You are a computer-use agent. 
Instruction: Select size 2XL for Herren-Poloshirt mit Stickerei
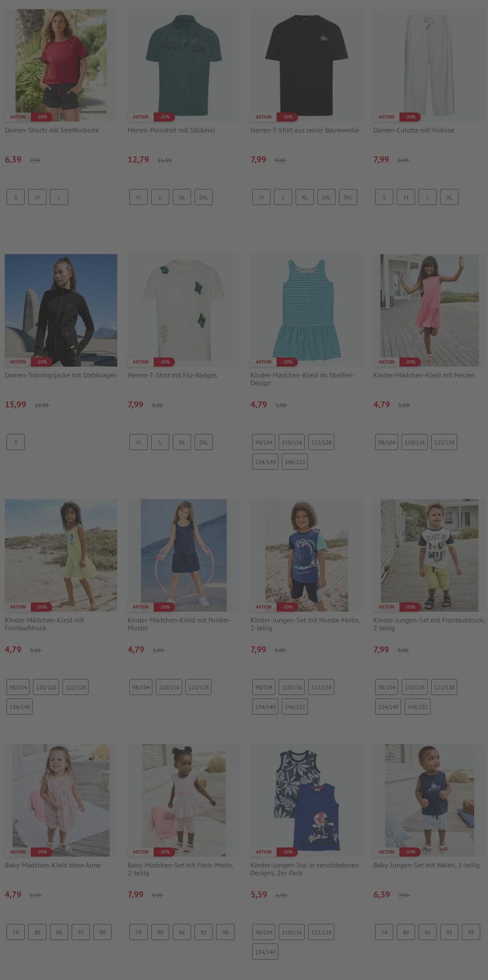pos(203,197)
